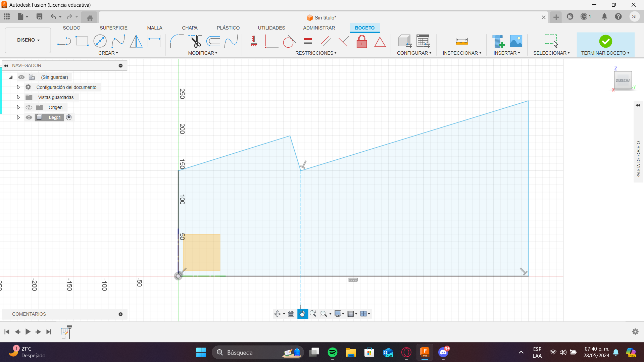This screenshot has height=362, width=644.
Task: Expand the Origen node
Action: [18, 107]
